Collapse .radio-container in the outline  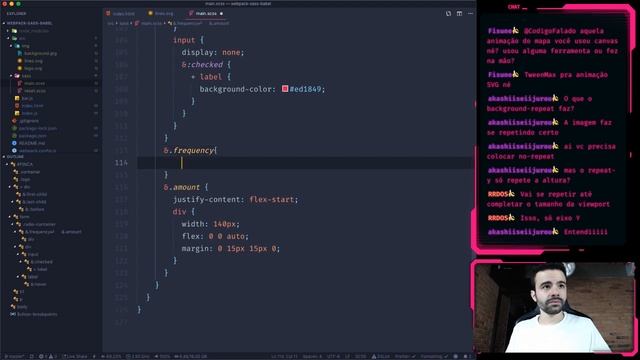point(13,224)
